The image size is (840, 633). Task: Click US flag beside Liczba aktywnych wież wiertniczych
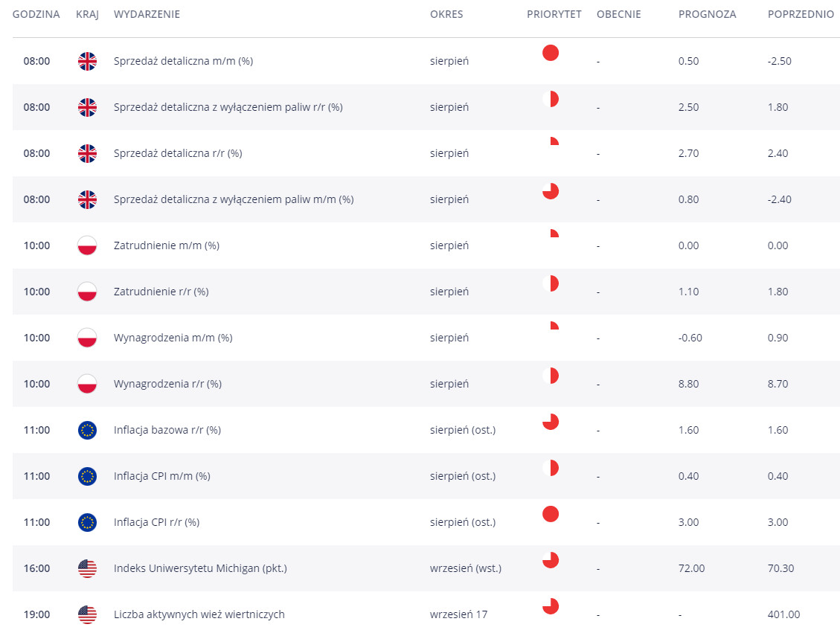coord(87,614)
